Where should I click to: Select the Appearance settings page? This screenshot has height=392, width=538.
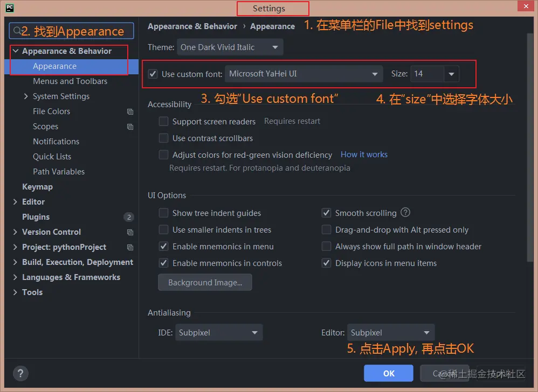pos(71,66)
